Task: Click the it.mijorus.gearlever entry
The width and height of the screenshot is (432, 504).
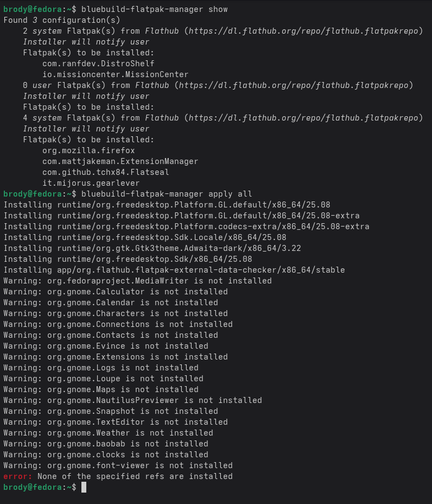Action: [x=91, y=183]
